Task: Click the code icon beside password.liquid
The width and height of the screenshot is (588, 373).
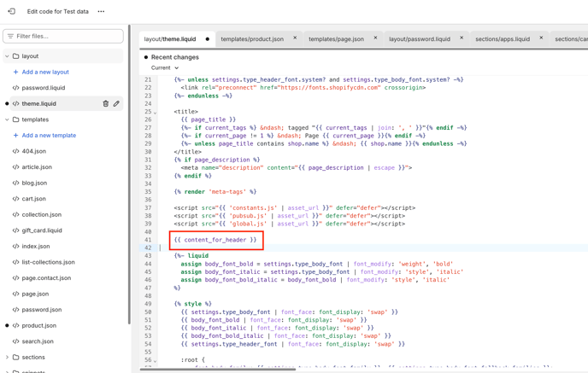Action: click(x=15, y=88)
